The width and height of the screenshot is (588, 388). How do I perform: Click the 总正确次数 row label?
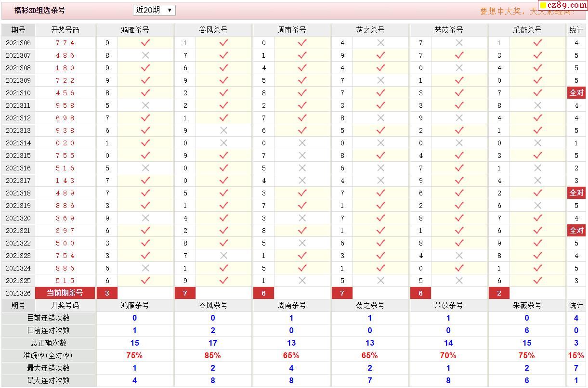point(48,343)
